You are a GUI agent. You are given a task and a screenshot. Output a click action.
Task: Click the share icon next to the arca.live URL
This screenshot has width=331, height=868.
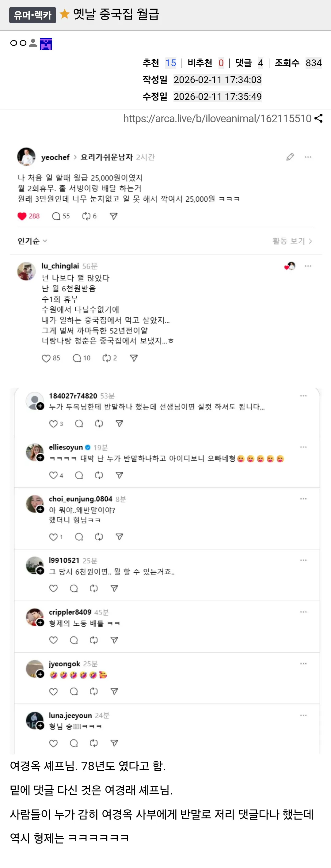point(318,118)
